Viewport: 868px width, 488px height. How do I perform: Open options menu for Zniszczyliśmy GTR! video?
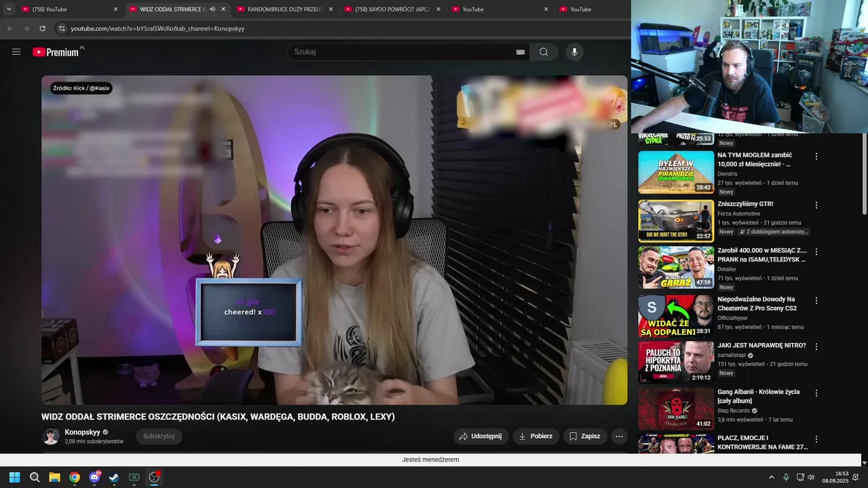click(816, 205)
